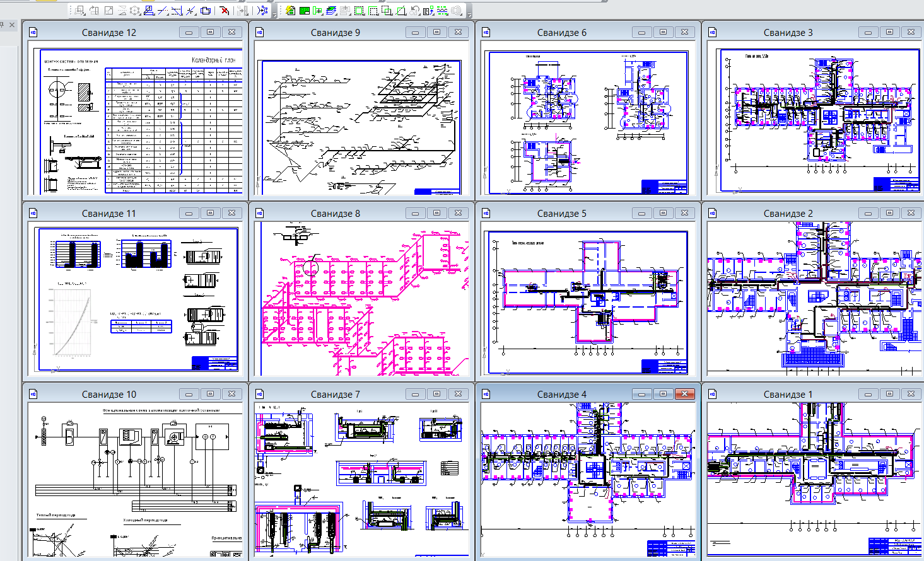The image size is (924, 561).
Task: Select the move objects tool
Action: 79,11
